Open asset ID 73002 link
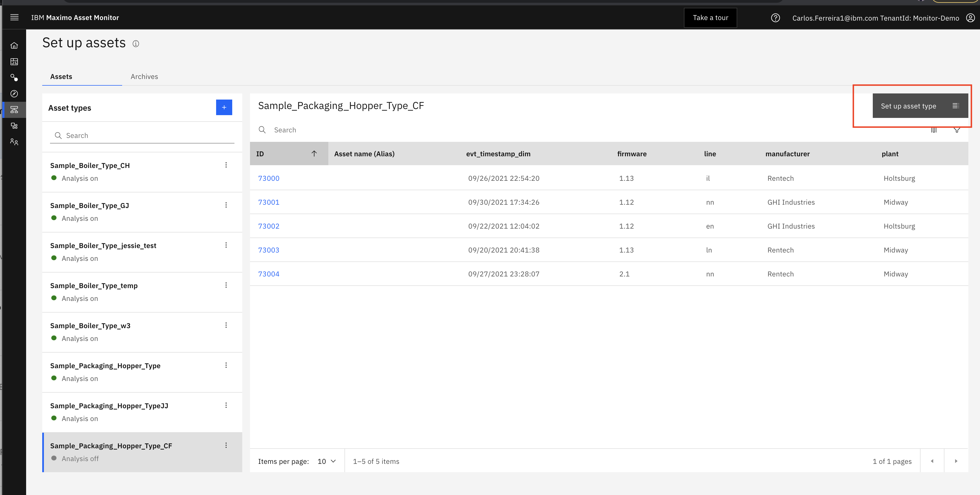The width and height of the screenshot is (980, 495). 269,226
